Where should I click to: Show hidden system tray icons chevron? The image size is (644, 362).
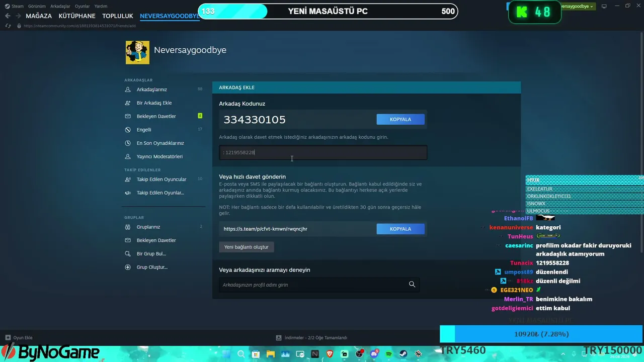(x=563, y=354)
